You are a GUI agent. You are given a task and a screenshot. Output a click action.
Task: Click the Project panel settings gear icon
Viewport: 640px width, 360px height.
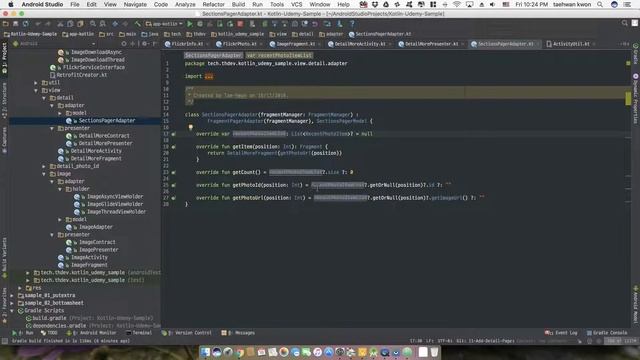[x=144, y=44]
